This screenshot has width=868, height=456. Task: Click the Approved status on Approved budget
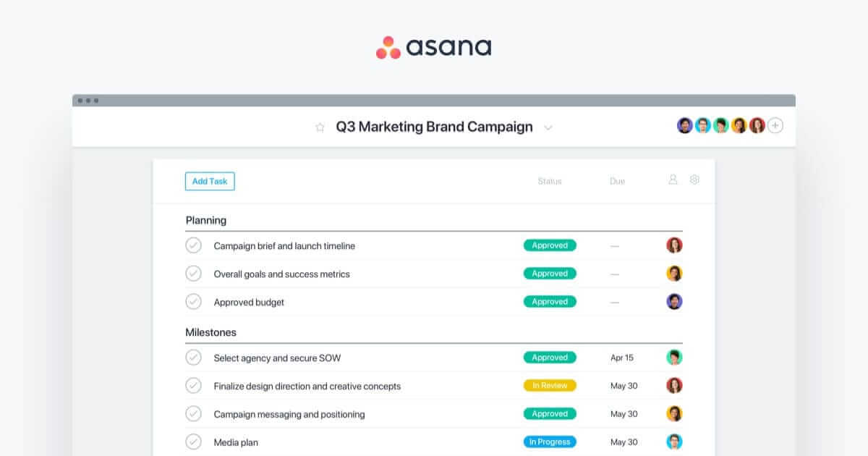pyautogui.click(x=550, y=302)
